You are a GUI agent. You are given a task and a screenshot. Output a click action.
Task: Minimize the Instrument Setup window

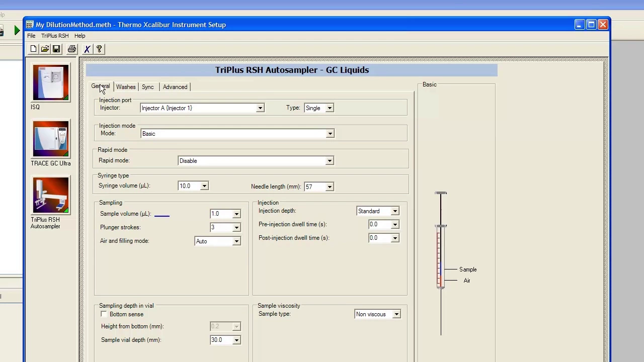(580, 25)
